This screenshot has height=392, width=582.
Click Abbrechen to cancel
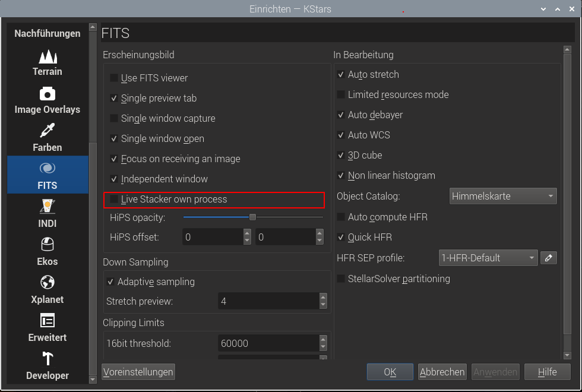pyautogui.click(x=442, y=372)
